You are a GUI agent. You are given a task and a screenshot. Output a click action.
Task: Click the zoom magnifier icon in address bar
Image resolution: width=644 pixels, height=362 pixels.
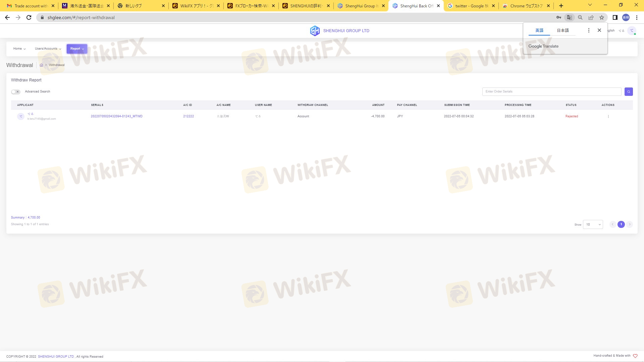pyautogui.click(x=580, y=17)
